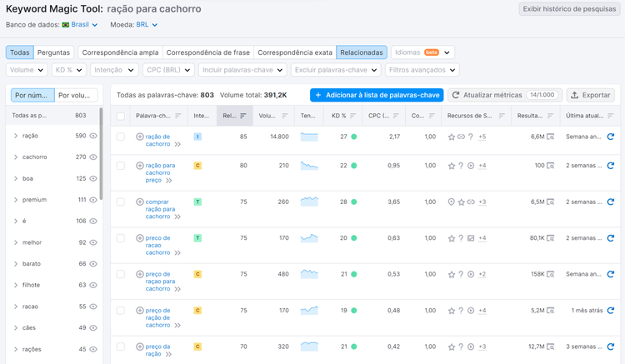The height and width of the screenshot is (364, 625).
Task: Expand the 'melhor' keyword group
Action: point(16,242)
